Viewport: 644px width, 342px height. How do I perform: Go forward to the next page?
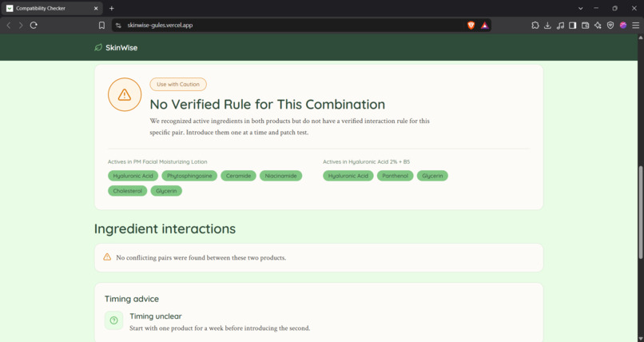[21, 26]
